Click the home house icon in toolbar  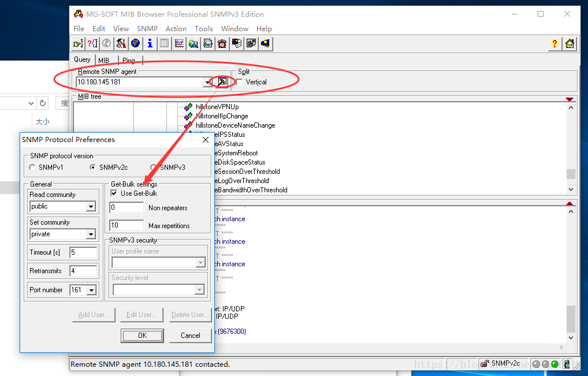570,43
